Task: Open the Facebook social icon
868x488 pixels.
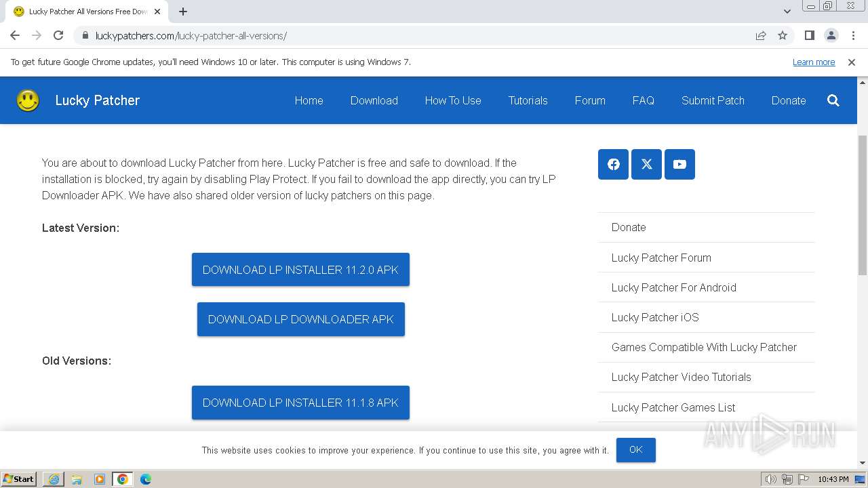Action: pos(614,164)
